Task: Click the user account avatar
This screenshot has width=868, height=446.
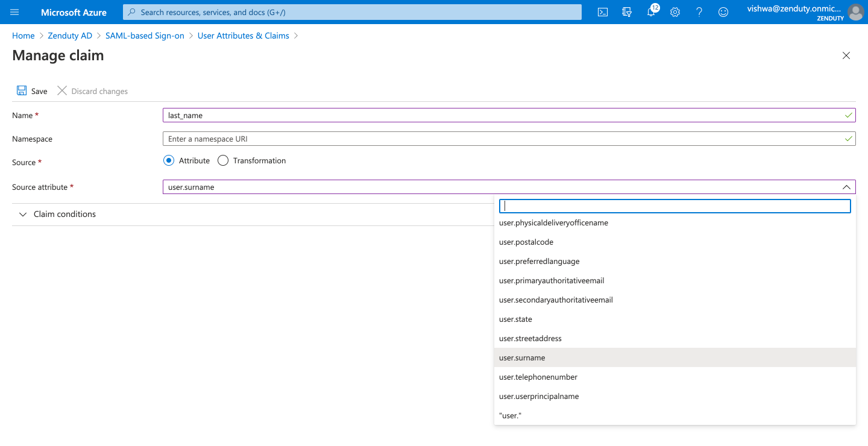Action: click(x=855, y=12)
